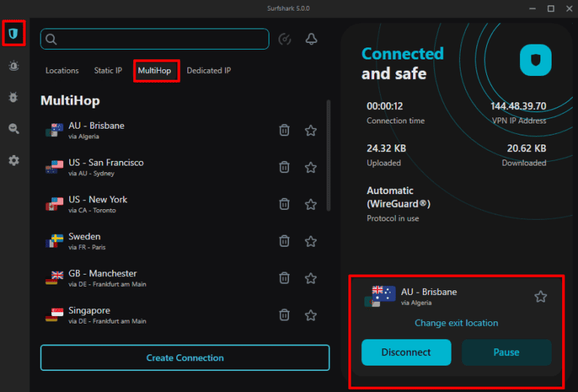This screenshot has height=392, width=578.
Task: Maximize the Surfshark window
Action: point(551,8)
